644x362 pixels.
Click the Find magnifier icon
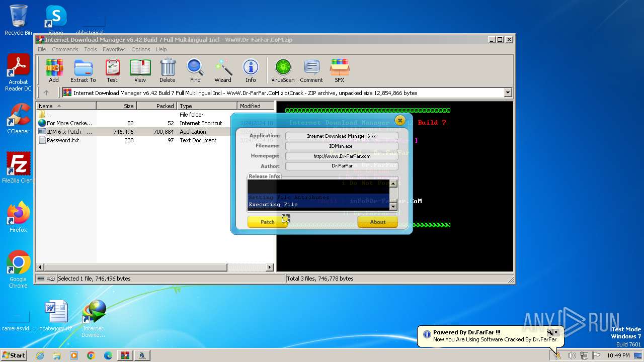coord(195,71)
